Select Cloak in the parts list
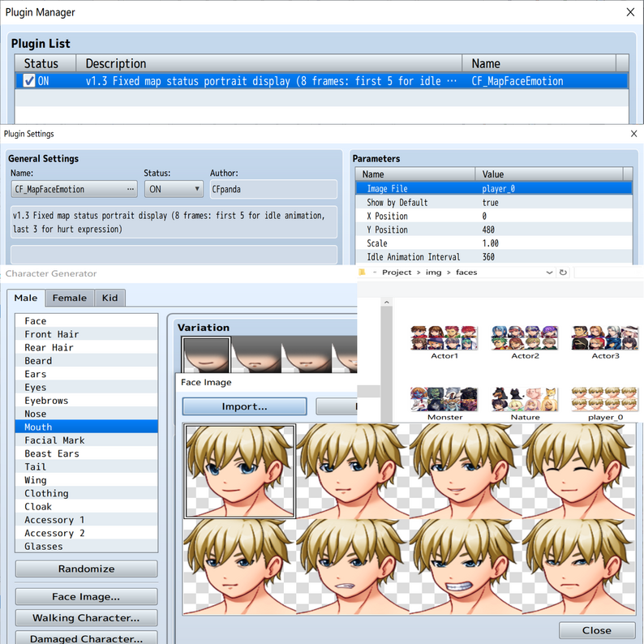 point(86,506)
